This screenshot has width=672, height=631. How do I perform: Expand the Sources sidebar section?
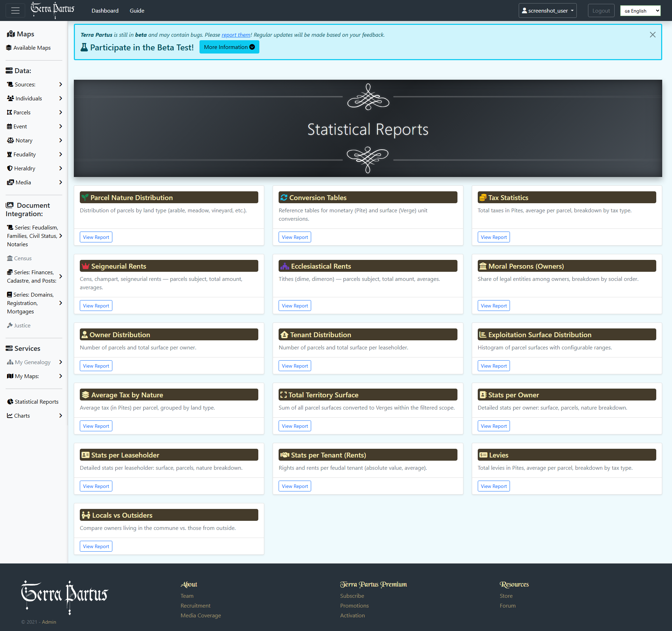61,84
